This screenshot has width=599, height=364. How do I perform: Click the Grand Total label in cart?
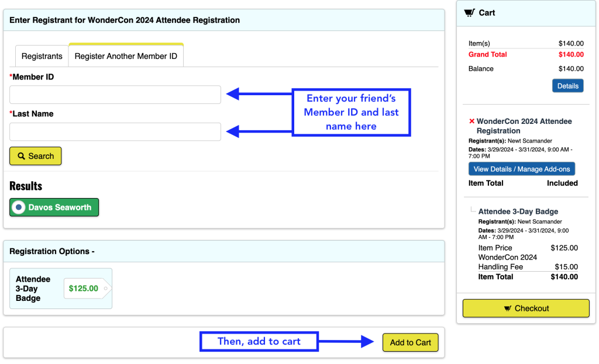[x=487, y=54]
